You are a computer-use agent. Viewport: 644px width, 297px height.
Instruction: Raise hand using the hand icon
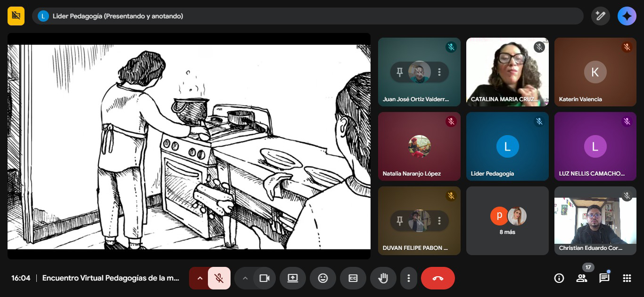pyautogui.click(x=383, y=278)
